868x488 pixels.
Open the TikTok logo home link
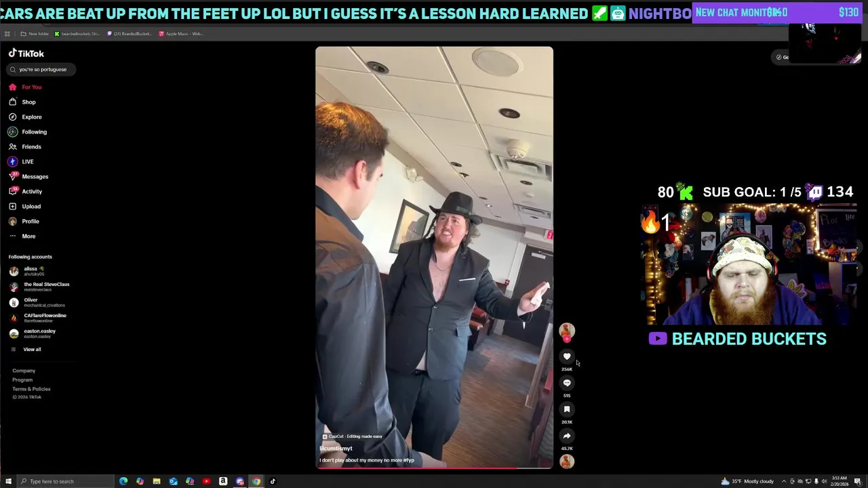pos(26,53)
